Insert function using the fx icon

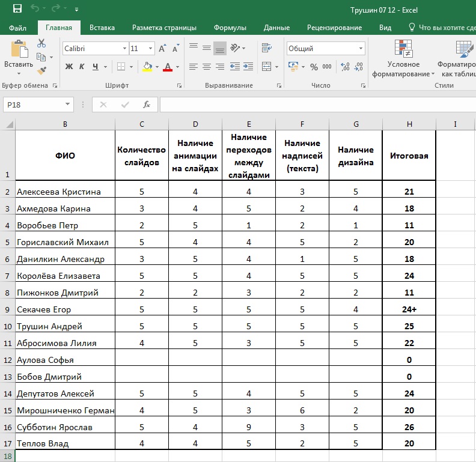[147, 105]
